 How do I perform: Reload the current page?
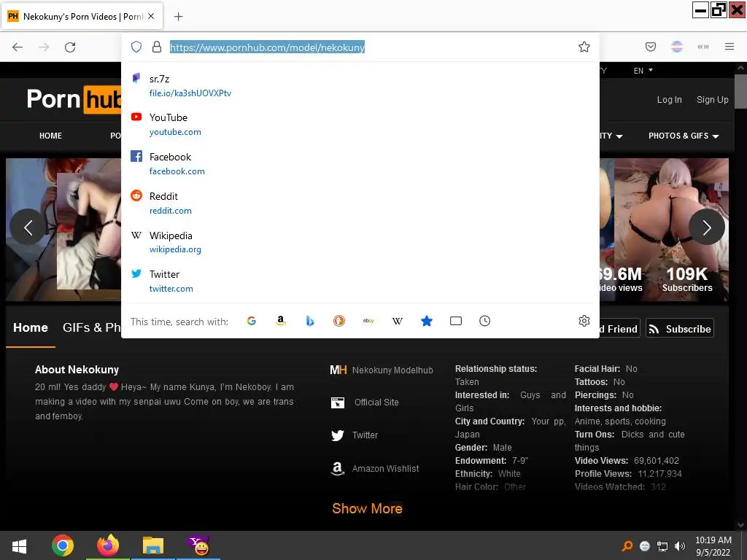(x=70, y=47)
